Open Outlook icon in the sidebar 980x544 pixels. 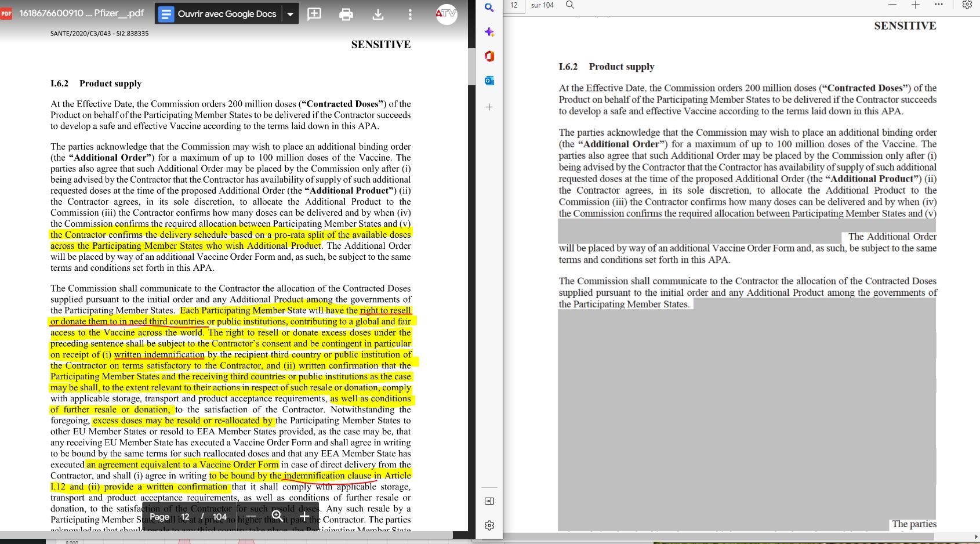click(x=489, y=81)
